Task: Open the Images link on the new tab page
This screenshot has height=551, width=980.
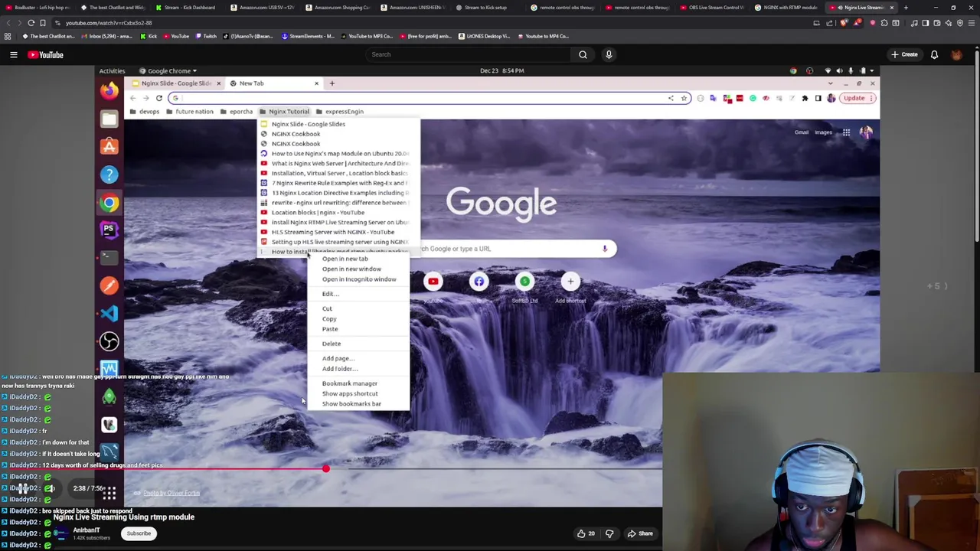Action: [823, 132]
